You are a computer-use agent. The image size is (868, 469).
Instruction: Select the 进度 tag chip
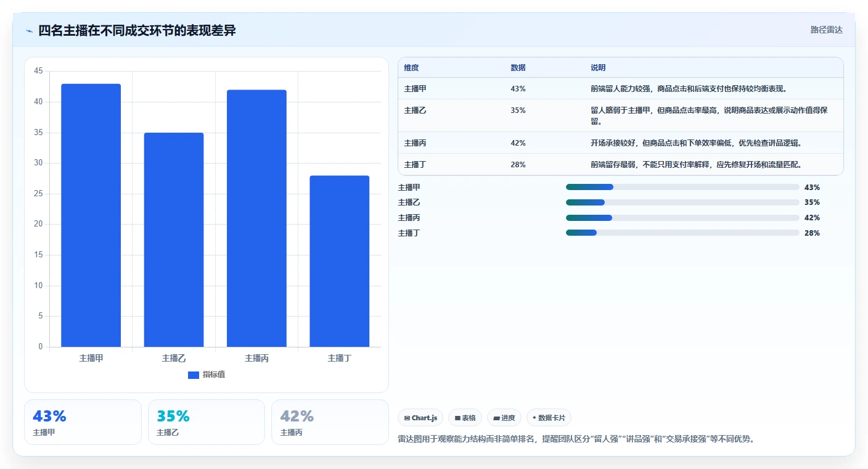click(504, 418)
